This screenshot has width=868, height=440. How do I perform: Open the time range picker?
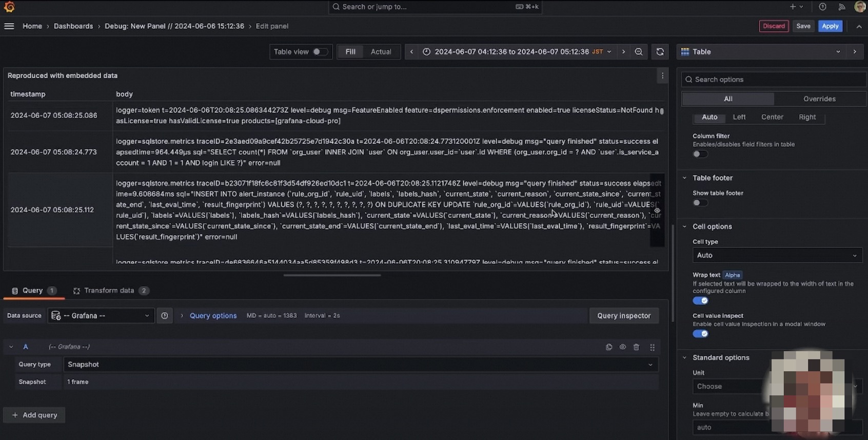pyautogui.click(x=517, y=52)
